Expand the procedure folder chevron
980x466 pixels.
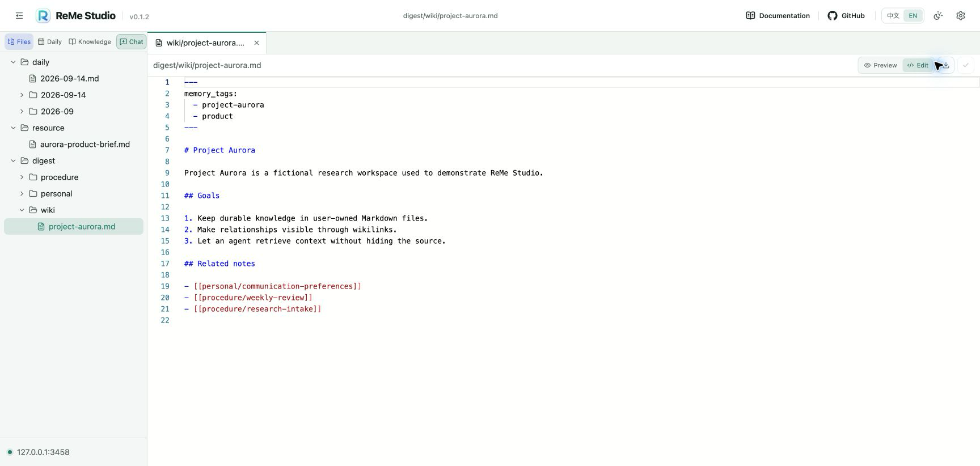click(x=22, y=177)
